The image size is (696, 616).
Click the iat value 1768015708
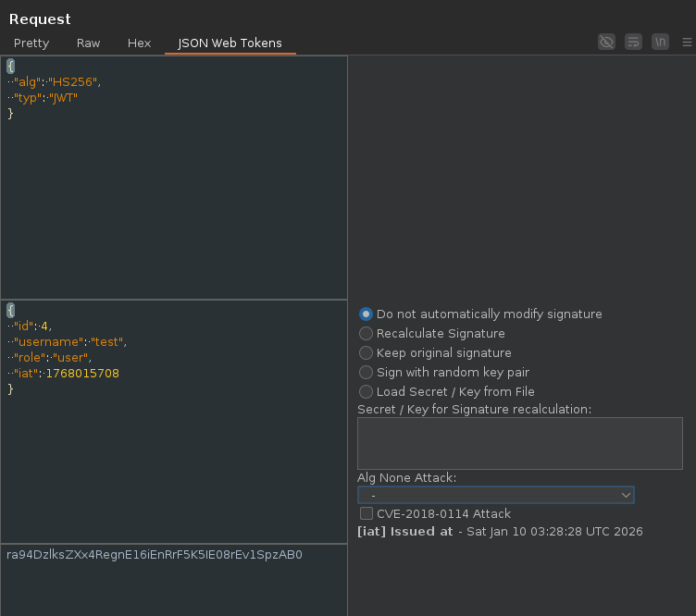82,374
